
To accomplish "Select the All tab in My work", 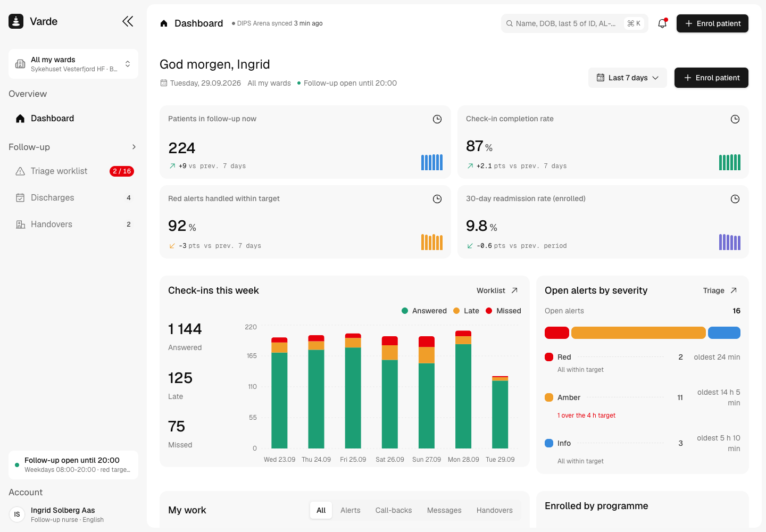I will click(x=321, y=510).
